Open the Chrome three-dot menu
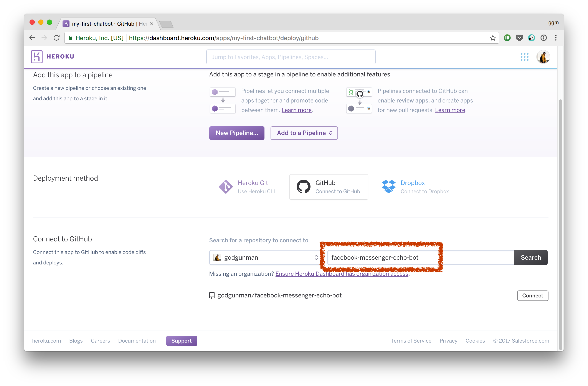Viewport: 588px width, 386px height. pyautogui.click(x=556, y=38)
